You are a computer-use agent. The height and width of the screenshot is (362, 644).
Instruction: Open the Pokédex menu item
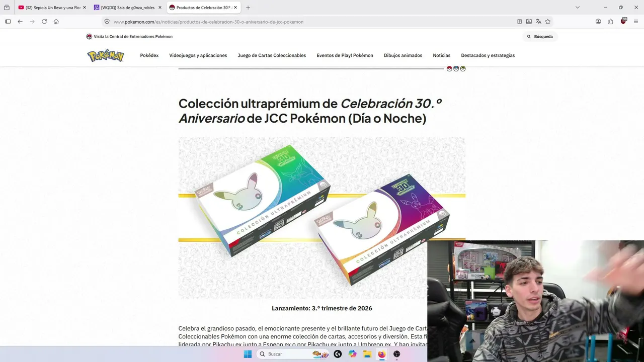pos(149,55)
